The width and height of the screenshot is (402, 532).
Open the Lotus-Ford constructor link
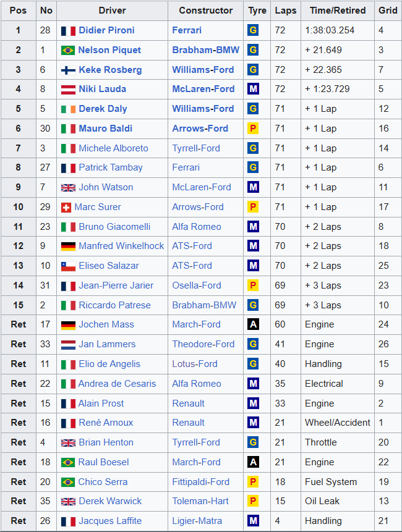pyautogui.click(x=195, y=364)
